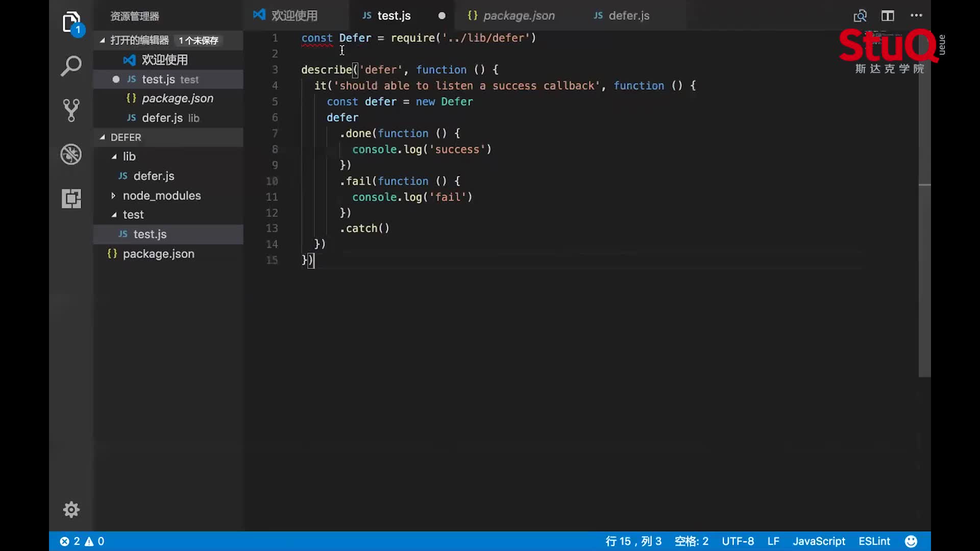
Task: Open the Extensions view icon
Action: [71, 198]
